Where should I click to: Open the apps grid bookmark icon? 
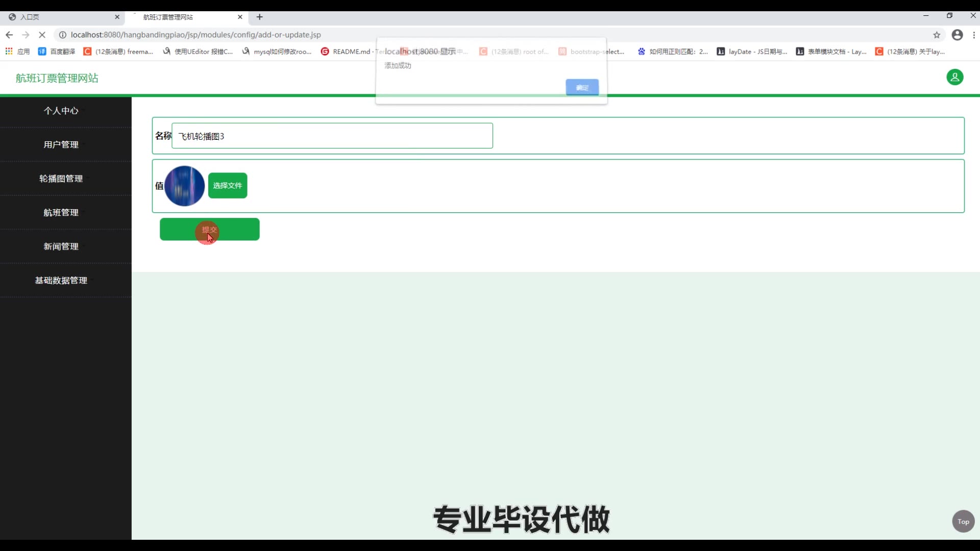click(x=9, y=52)
